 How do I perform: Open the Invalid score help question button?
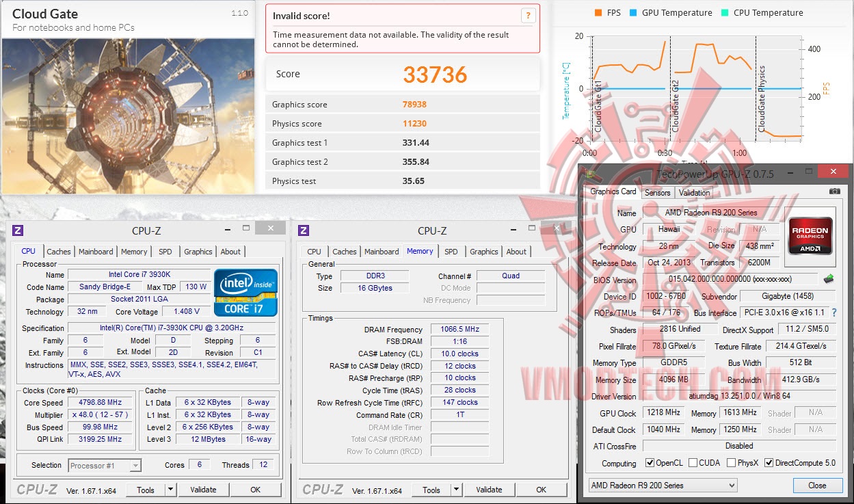[528, 16]
